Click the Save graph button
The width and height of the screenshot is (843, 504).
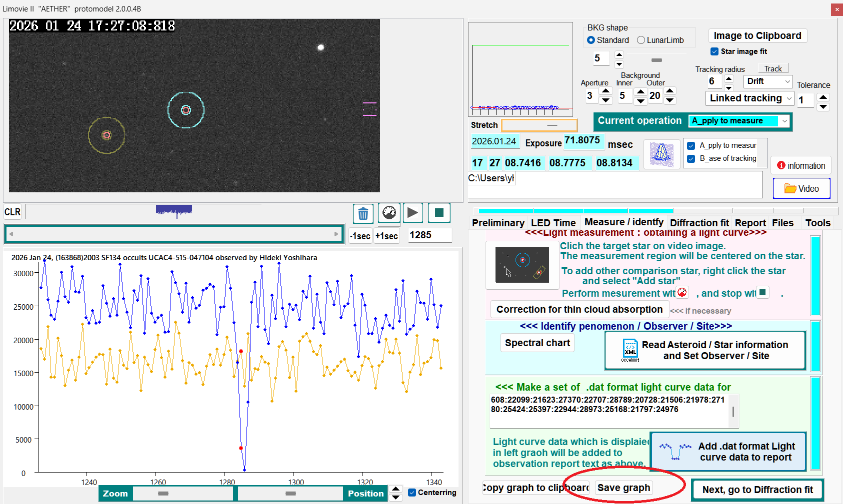click(623, 488)
